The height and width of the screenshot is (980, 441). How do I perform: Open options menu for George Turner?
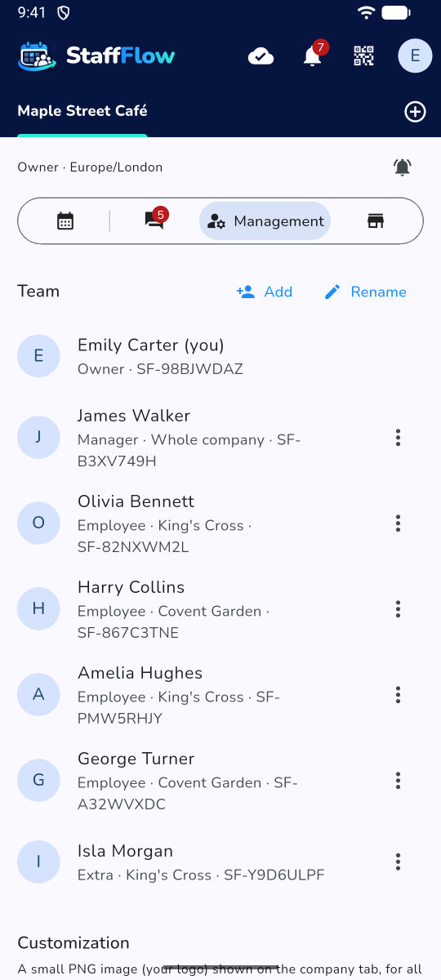(x=398, y=781)
